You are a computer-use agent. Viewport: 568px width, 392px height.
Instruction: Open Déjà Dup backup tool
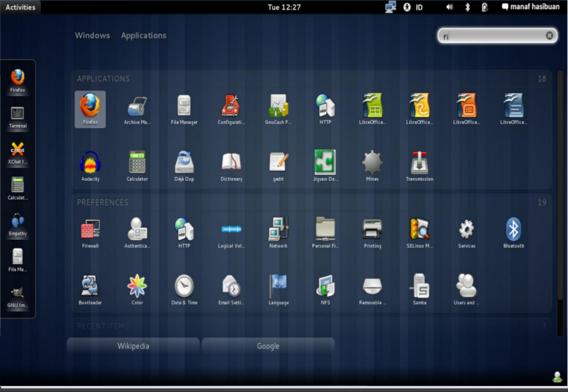(184, 165)
